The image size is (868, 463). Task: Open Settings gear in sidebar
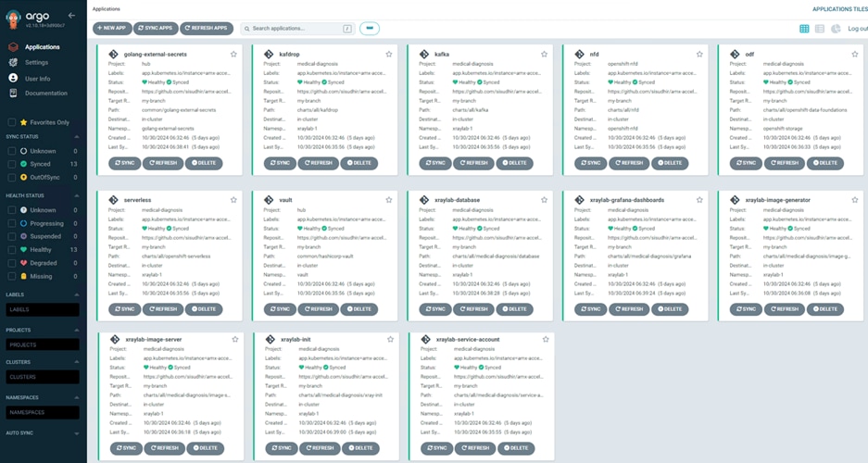point(13,63)
